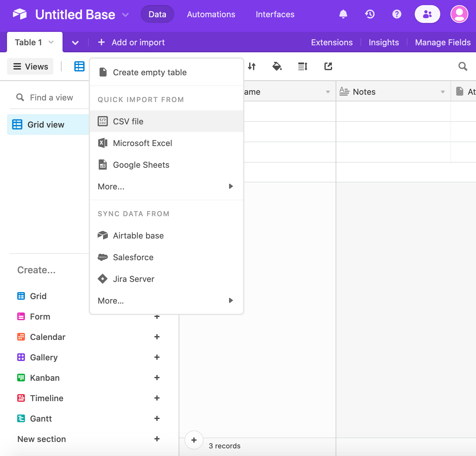476x456 pixels.
Task: Click the plus icon beside Gallery
Action: pos(157,357)
